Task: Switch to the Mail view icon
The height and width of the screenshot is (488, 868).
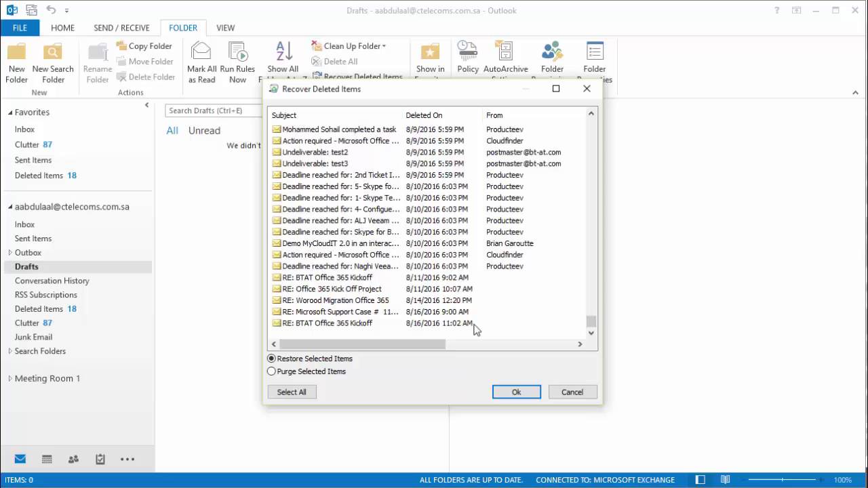Action: (20, 459)
